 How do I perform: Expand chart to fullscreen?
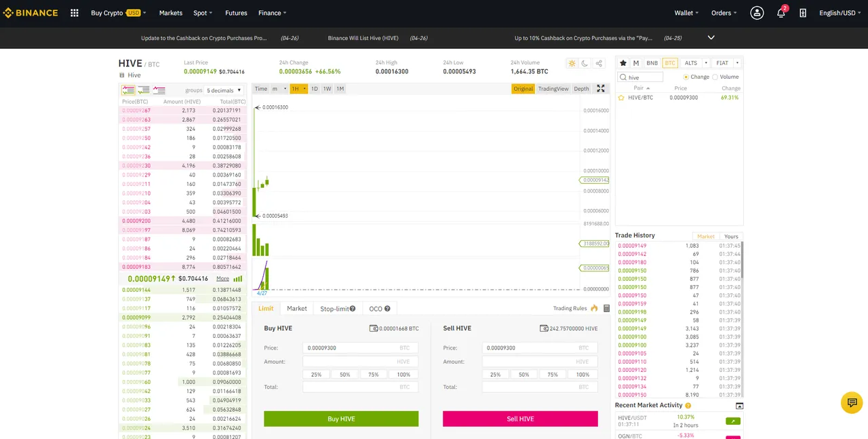(600, 89)
